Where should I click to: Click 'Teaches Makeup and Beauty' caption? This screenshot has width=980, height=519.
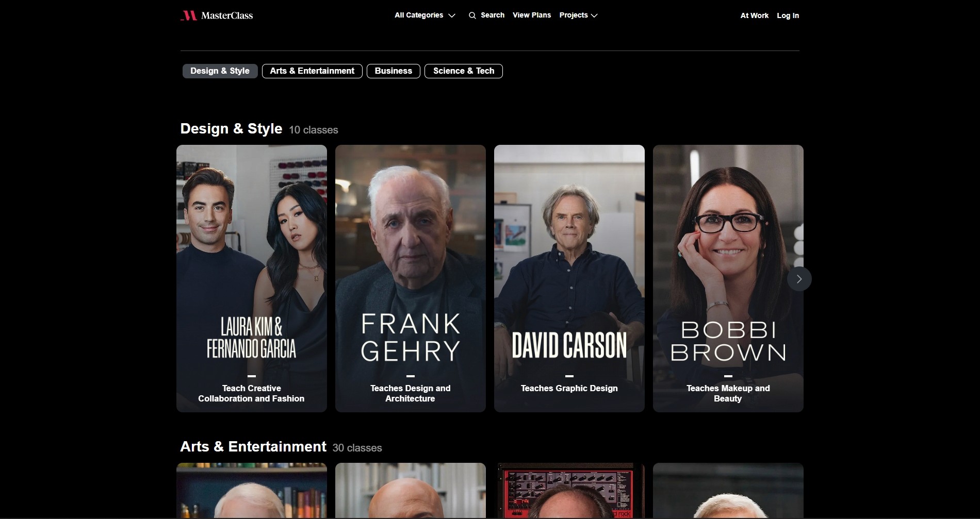(728, 393)
